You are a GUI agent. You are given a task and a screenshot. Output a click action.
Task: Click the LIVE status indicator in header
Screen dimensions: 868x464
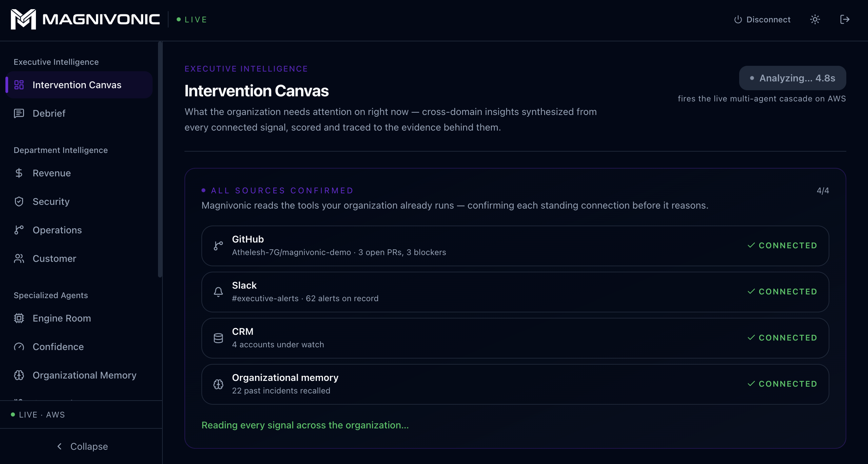(192, 20)
